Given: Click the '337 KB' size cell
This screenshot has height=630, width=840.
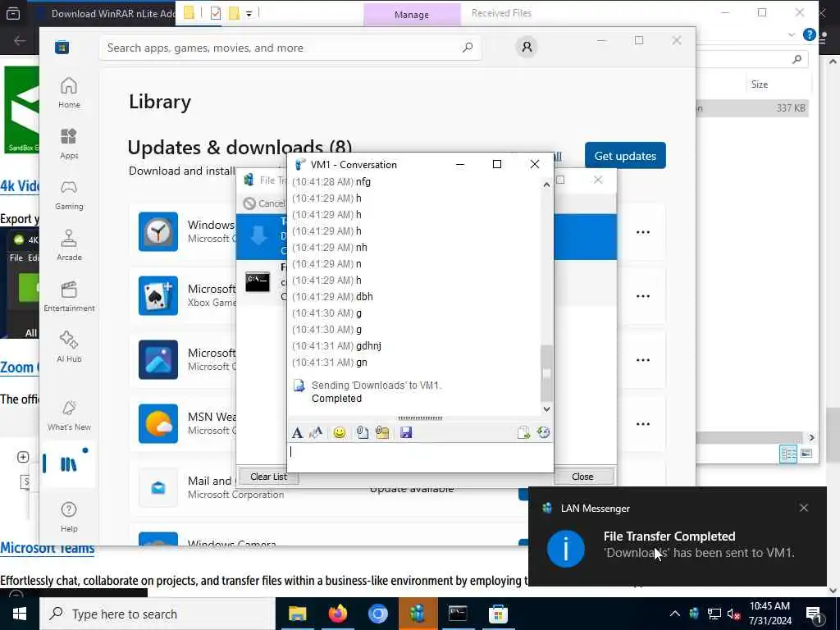Looking at the screenshot, I should coord(791,107).
